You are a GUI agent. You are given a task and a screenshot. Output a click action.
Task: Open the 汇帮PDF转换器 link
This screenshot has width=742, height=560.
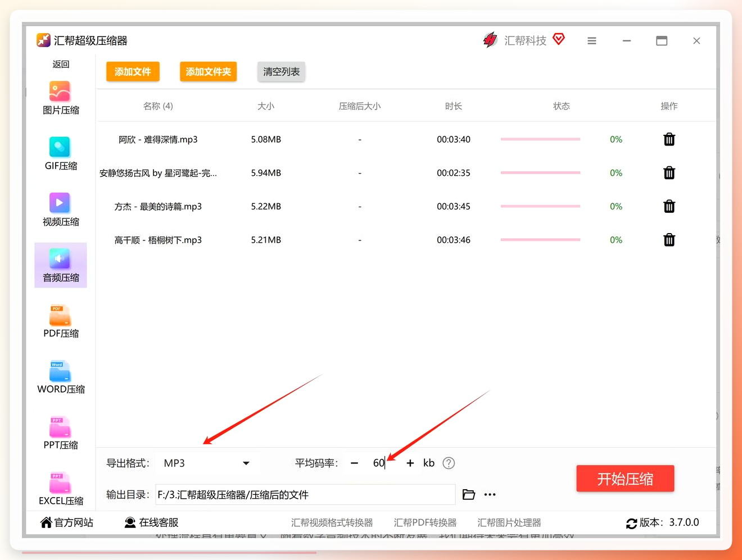pos(426,523)
